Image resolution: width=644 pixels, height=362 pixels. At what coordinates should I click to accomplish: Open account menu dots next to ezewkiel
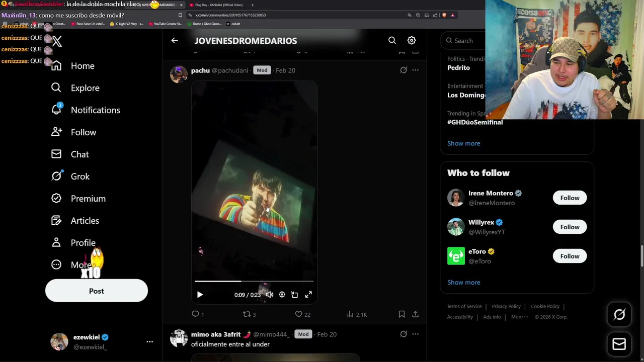149,342
